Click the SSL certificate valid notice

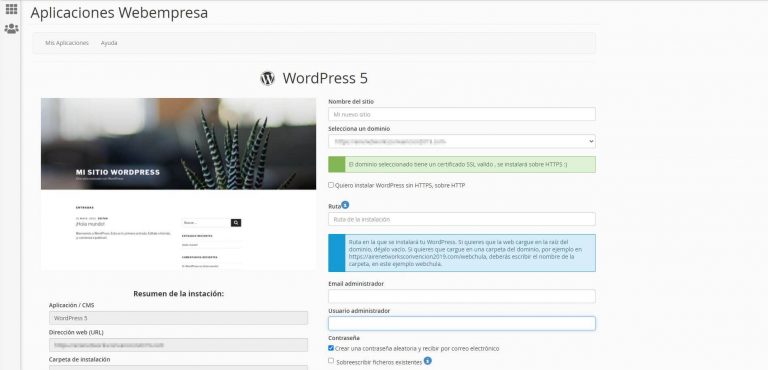click(462, 165)
